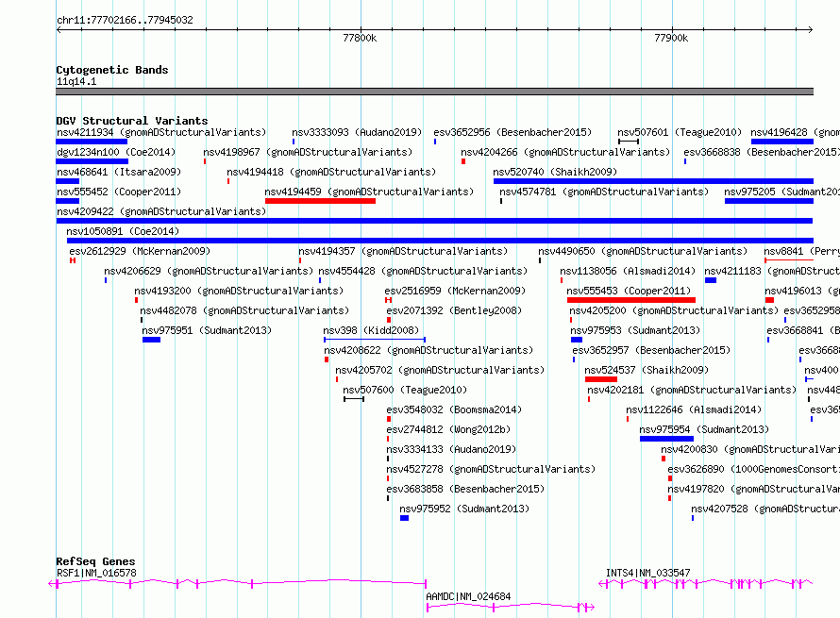Screen dimensions: 840x618
Task: Open INTS4|NM_033547 gene label
Action: [648, 573]
